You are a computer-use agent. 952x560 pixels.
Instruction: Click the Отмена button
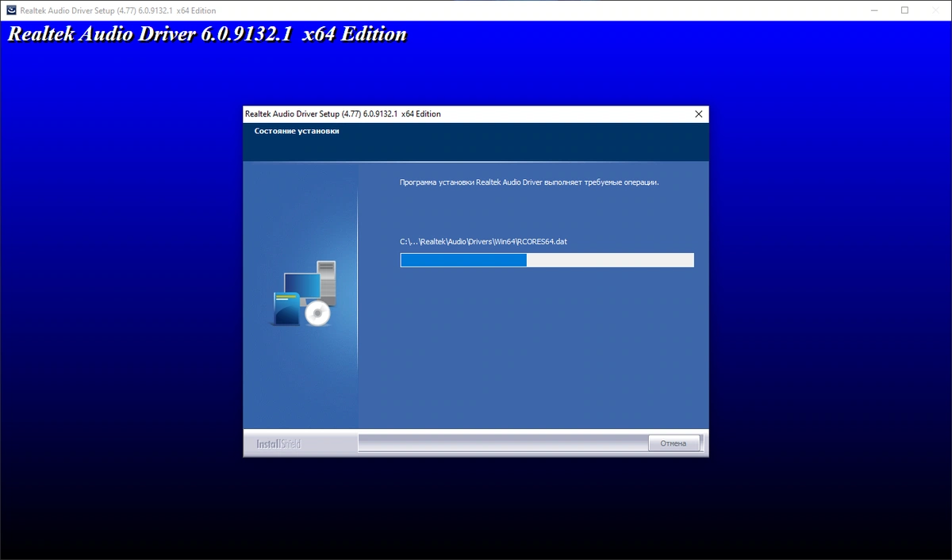click(x=674, y=443)
